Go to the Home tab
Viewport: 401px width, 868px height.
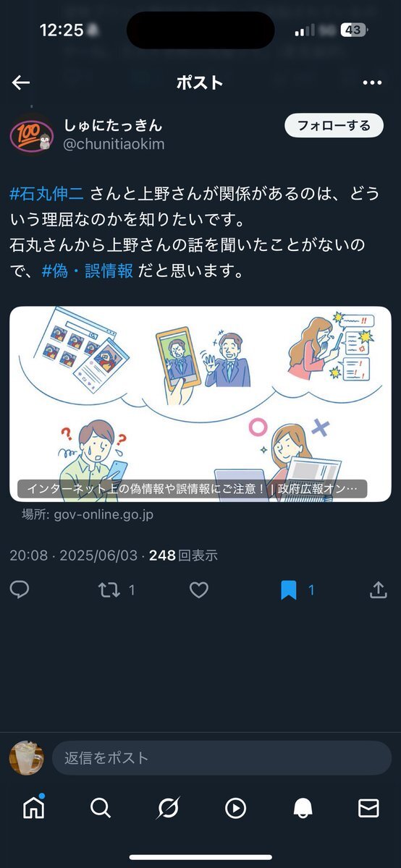point(33,807)
